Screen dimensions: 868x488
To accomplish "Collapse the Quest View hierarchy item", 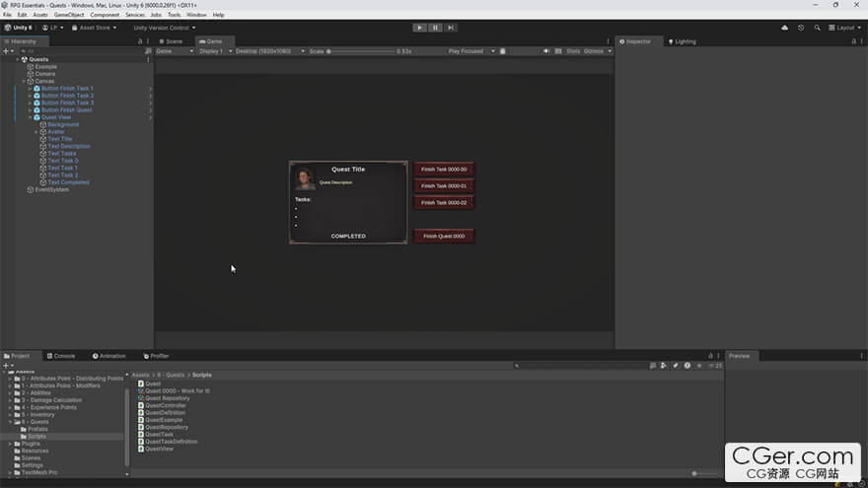I will pos(30,117).
